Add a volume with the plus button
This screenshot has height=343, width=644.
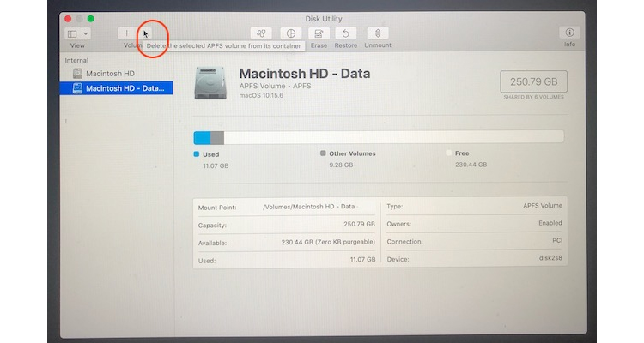click(126, 33)
